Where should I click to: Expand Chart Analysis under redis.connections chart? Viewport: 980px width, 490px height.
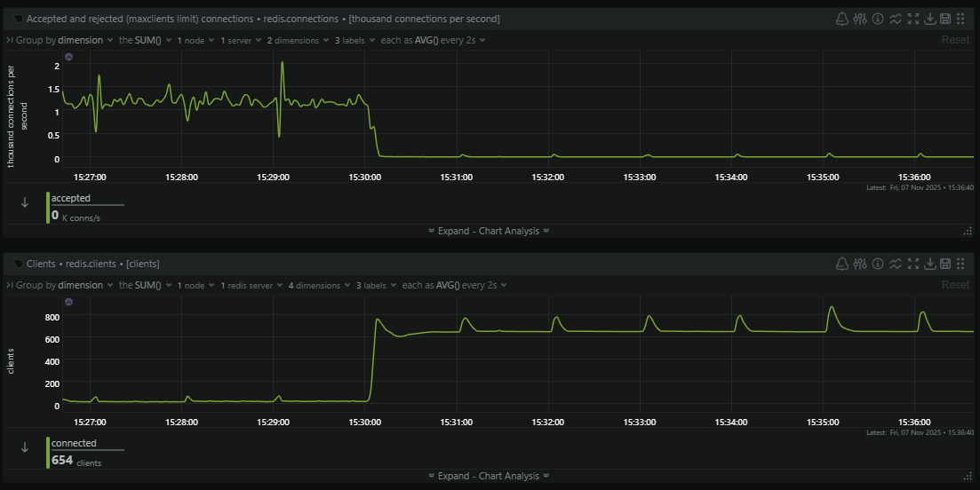click(489, 231)
